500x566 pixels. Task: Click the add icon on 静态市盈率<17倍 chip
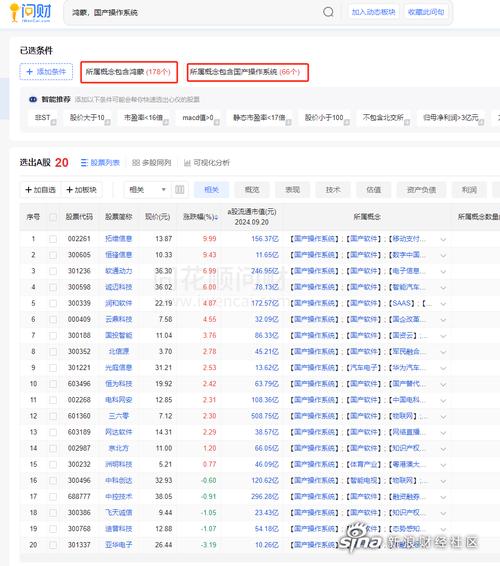(288, 122)
